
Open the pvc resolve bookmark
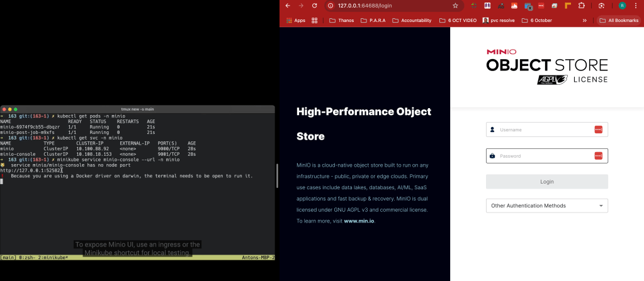499,21
